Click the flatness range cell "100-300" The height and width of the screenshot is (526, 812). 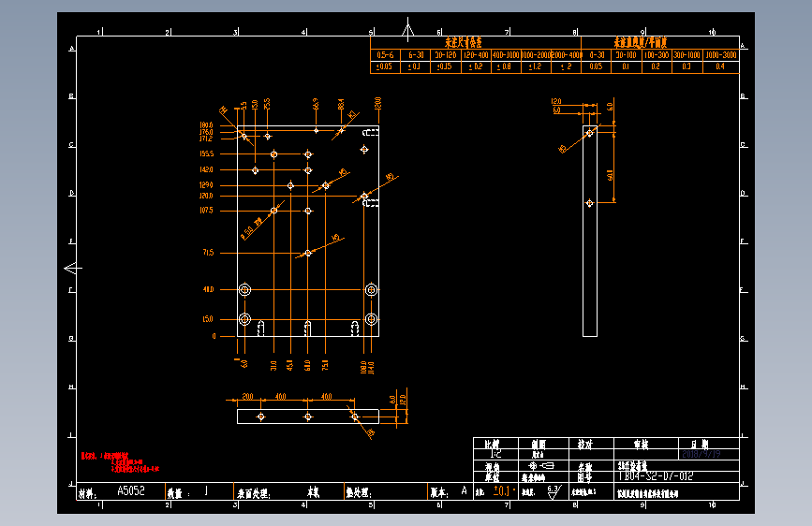pyautogui.click(x=657, y=55)
